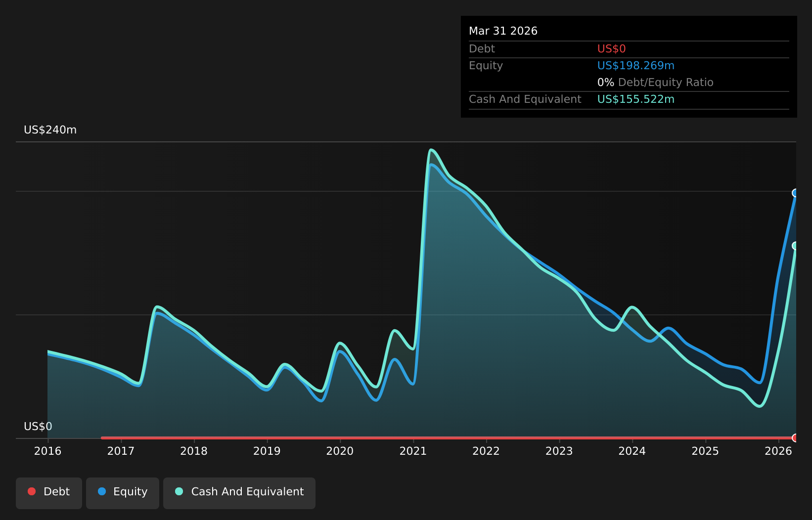Select the red Debt endpoint marker at 2026
The height and width of the screenshot is (520, 812).
click(x=796, y=438)
